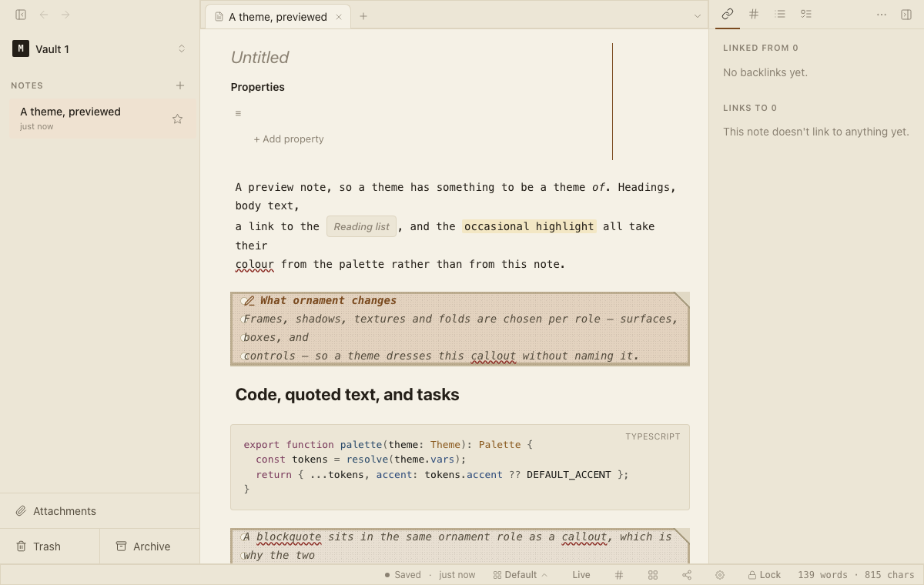Click the '815 chars' count

point(889,575)
